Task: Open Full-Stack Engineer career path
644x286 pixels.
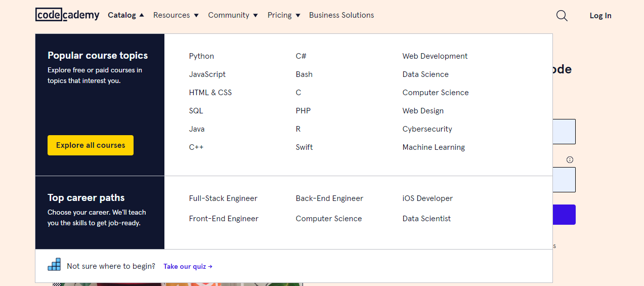Action: pos(223,198)
